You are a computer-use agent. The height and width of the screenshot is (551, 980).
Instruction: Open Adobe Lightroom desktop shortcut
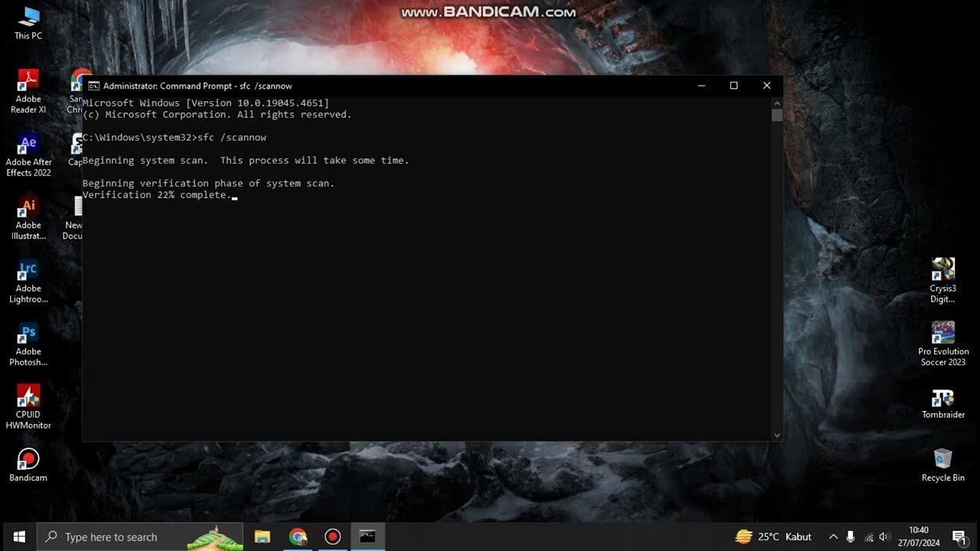(28, 282)
